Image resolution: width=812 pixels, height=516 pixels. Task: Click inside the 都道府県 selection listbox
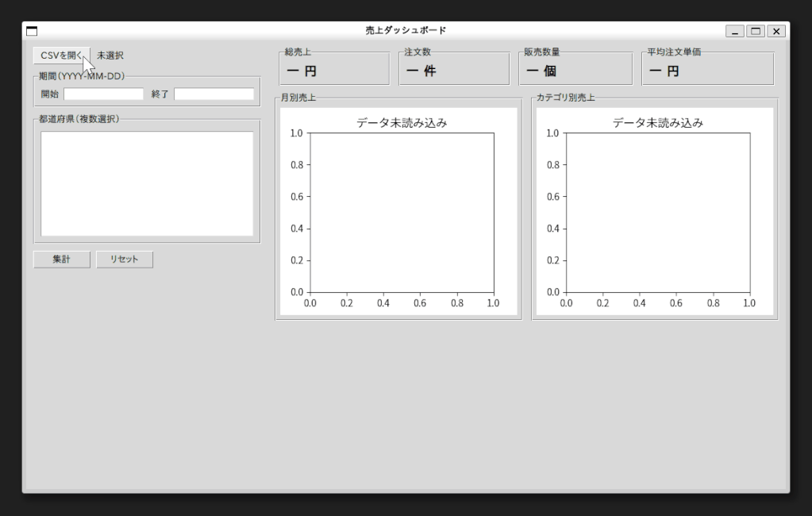point(147,183)
